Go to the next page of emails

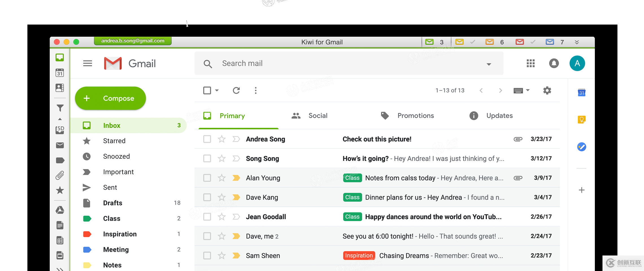(x=500, y=90)
